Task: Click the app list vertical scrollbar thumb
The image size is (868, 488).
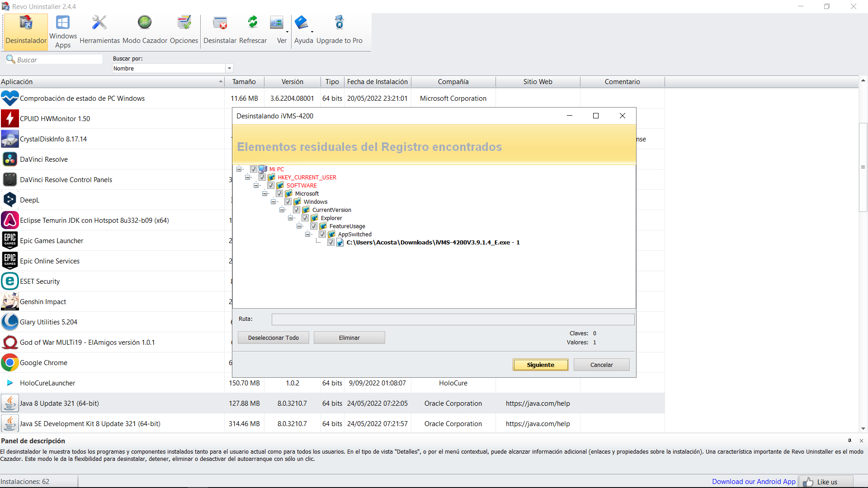Action: pyautogui.click(x=863, y=167)
